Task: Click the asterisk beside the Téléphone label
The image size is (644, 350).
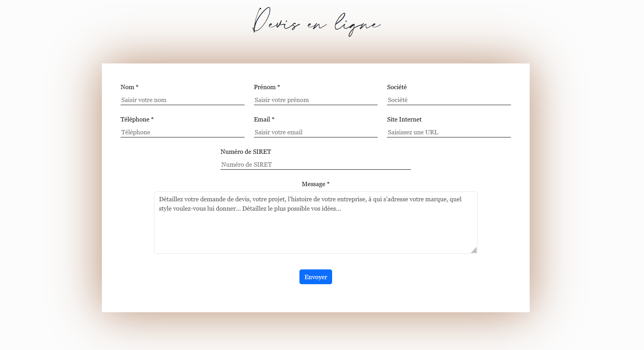Action: click(152, 119)
